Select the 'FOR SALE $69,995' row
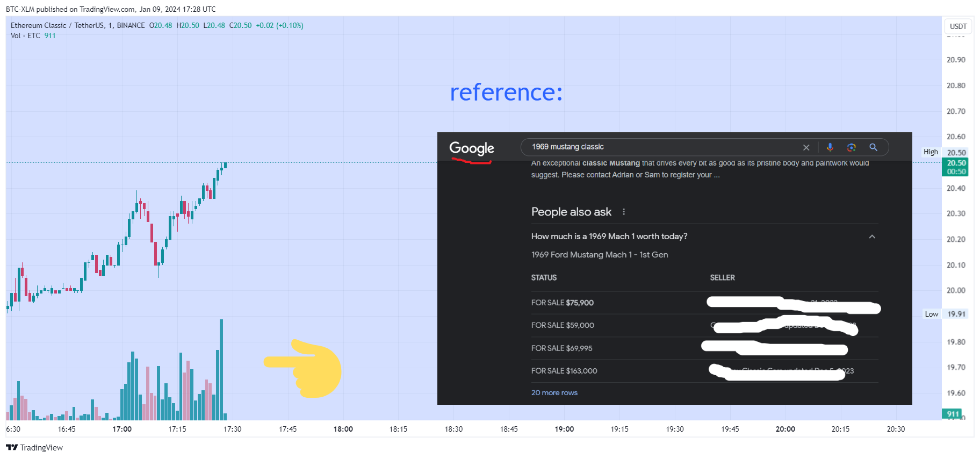Image resolution: width=980 pixels, height=458 pixels. (705, 348)
